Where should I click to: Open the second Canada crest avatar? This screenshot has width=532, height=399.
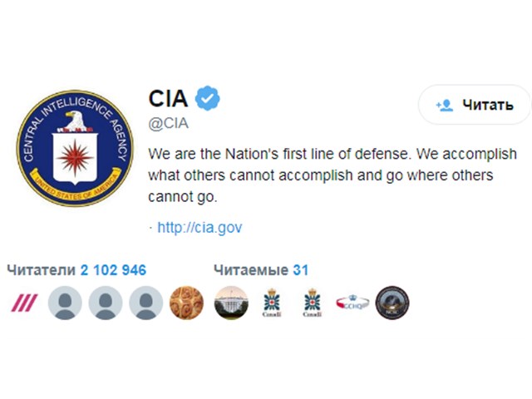click(x=313, y=303)
